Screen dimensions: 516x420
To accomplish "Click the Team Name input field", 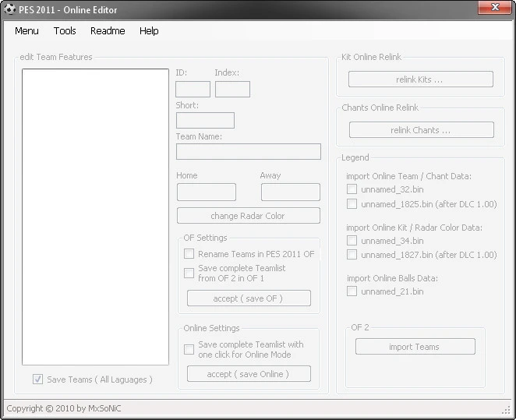I will 249,152.
